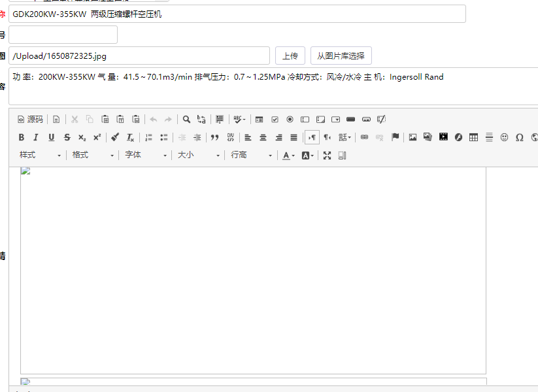Open the find (magnifier) tool

(186, 120)
